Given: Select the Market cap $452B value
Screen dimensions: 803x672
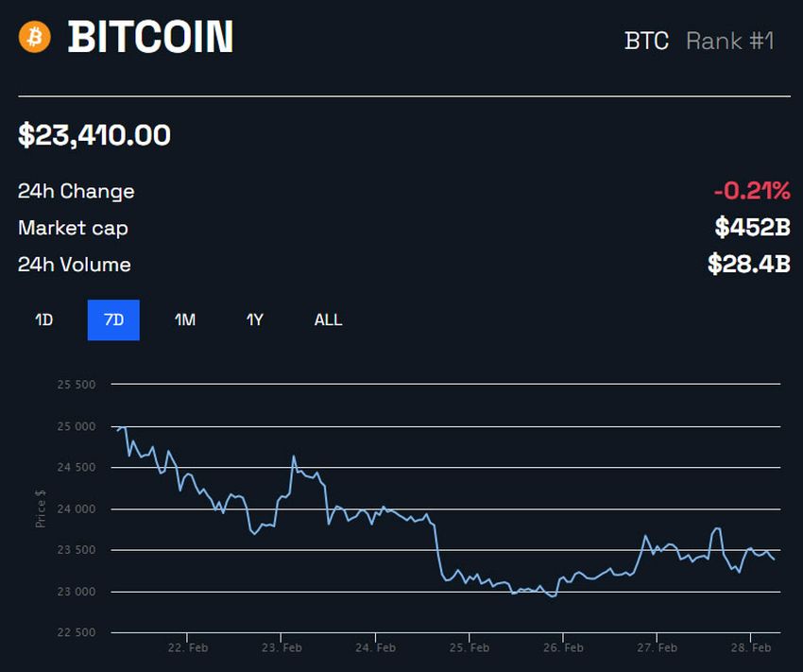Looking at the screenshot, I should [x=755, y=227].
